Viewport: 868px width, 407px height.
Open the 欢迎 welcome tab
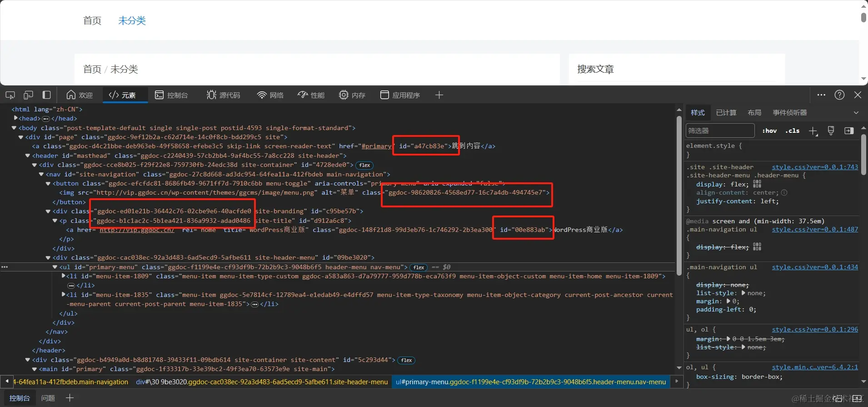point(80,95)
